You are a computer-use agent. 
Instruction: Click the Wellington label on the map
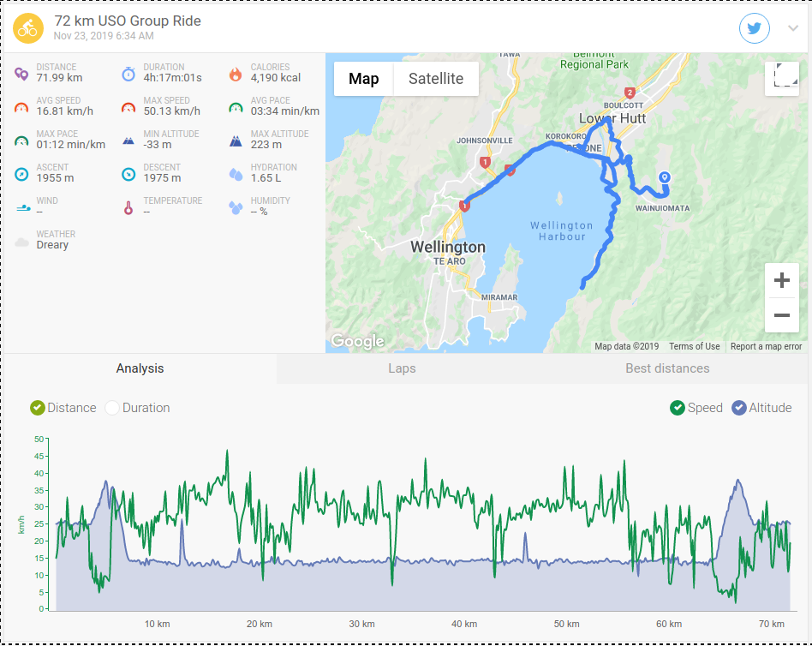click(448, 247)
